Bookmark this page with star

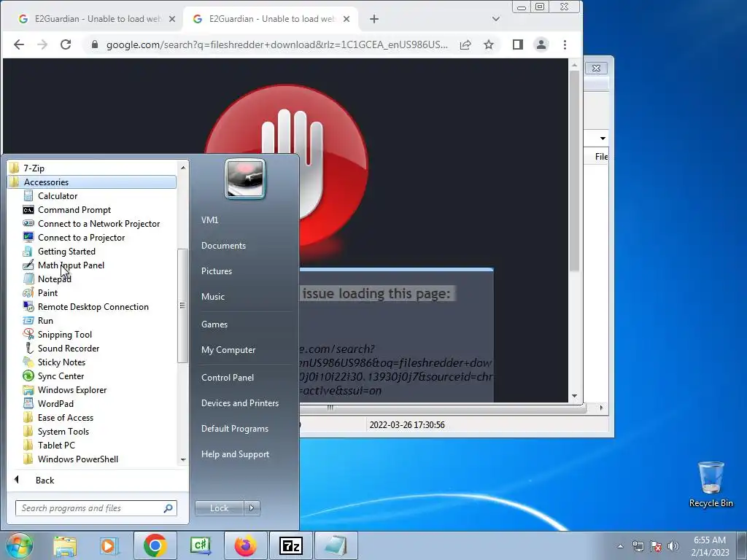(488, 44)
